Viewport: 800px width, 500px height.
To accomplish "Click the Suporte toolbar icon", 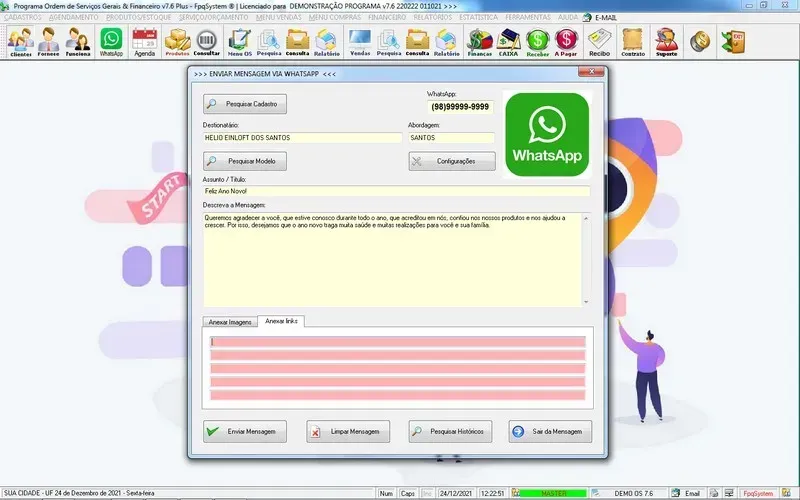I will (x=666, y=41).
